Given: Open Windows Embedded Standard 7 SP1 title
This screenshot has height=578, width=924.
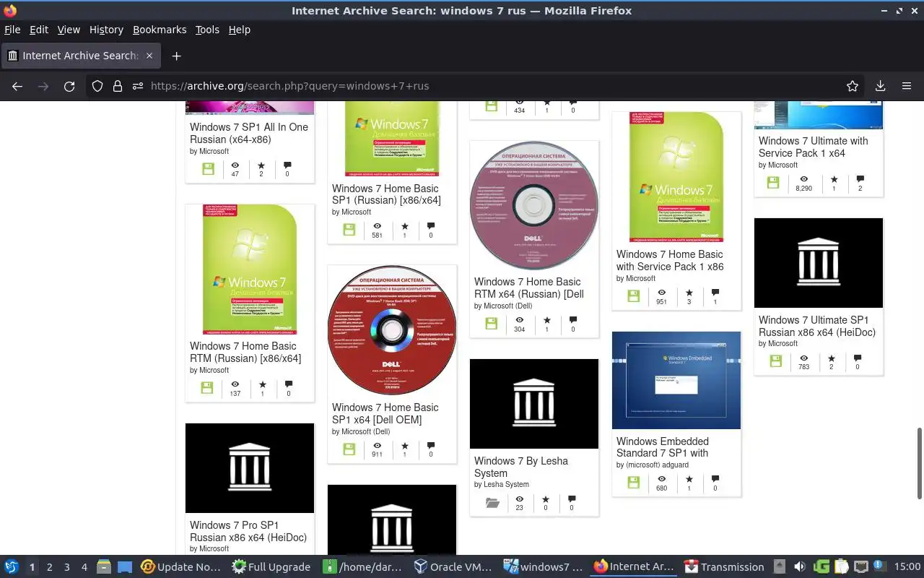Looking at the screenshot, I should pyautogui.click(x=663, y=447).
